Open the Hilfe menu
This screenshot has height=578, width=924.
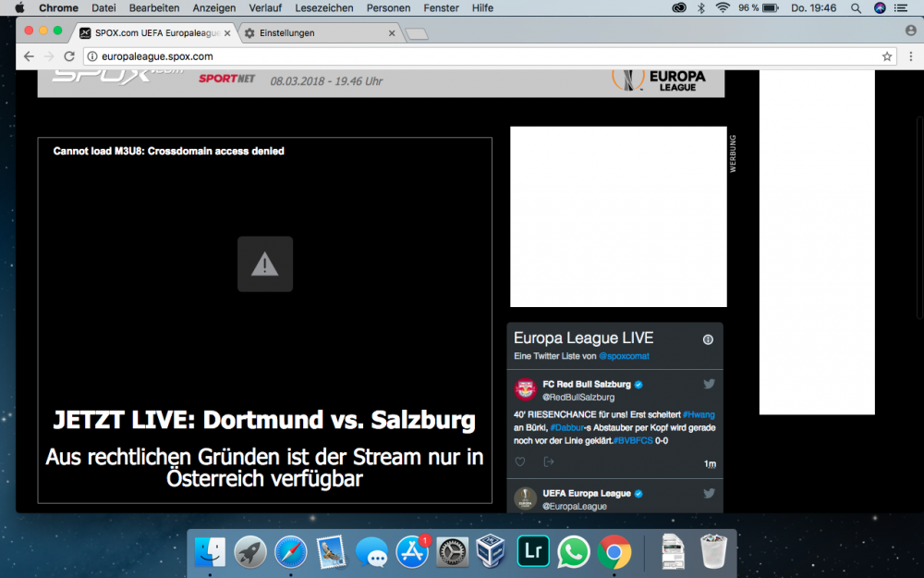pyautogui.click(x=482, y=8)
